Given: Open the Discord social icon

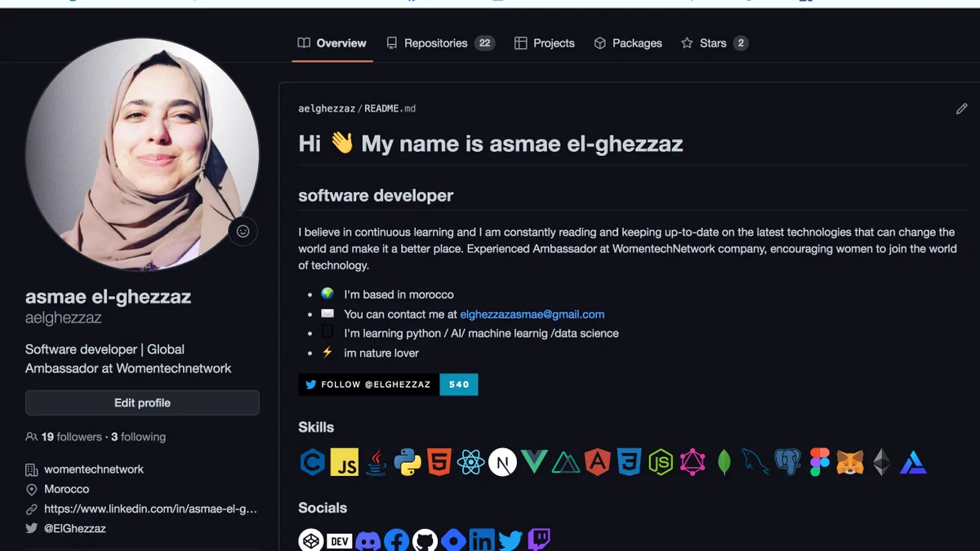Looking at the screenshot, I should [368, 540].
